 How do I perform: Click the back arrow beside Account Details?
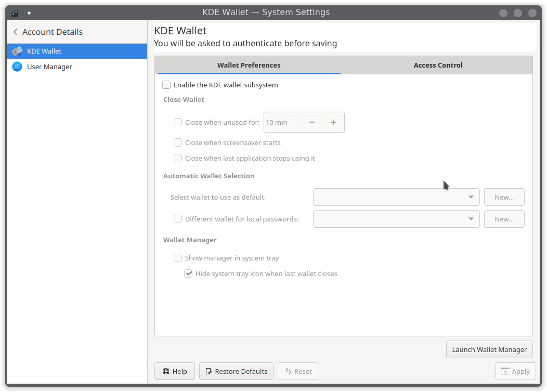pos(15,32)
